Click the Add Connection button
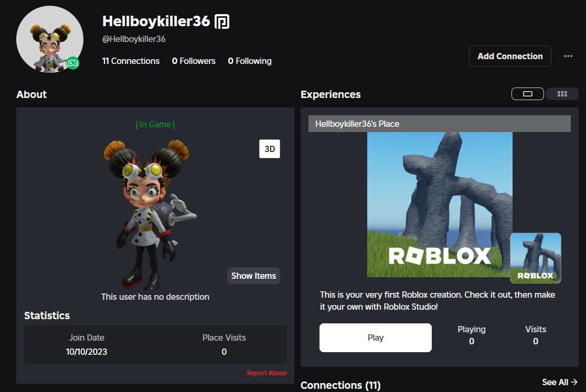This screenshot has height=392, width=586. [510, 56]
